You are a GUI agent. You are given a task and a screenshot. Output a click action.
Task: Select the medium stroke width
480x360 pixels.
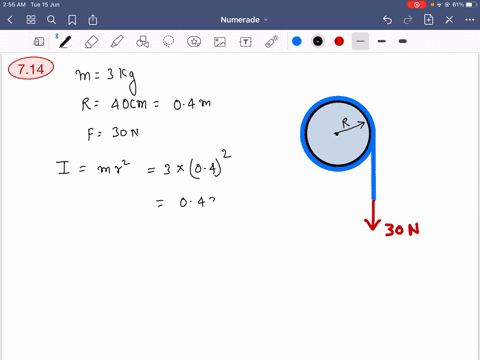[382, 41]
